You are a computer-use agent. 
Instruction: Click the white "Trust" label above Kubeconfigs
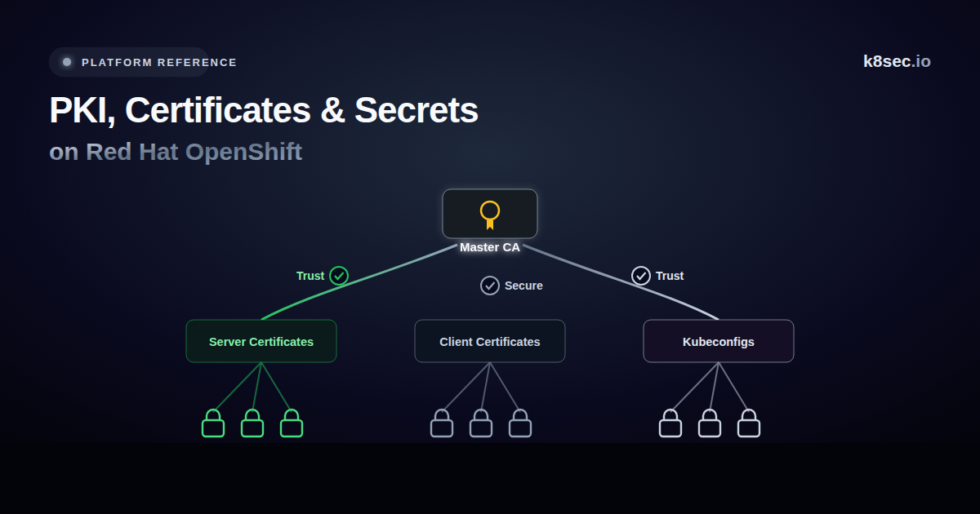pos(670,276)
